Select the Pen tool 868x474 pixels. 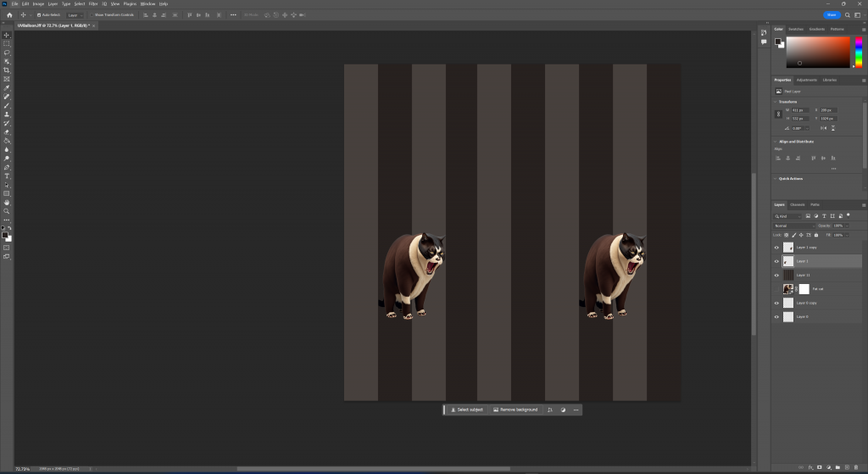click(x=7, y=167)
